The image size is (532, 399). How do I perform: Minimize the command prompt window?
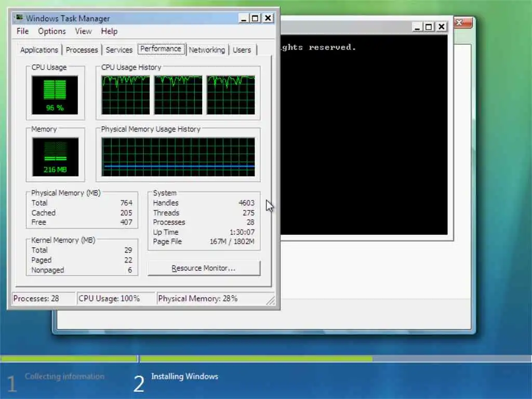(x=417, y=26)
